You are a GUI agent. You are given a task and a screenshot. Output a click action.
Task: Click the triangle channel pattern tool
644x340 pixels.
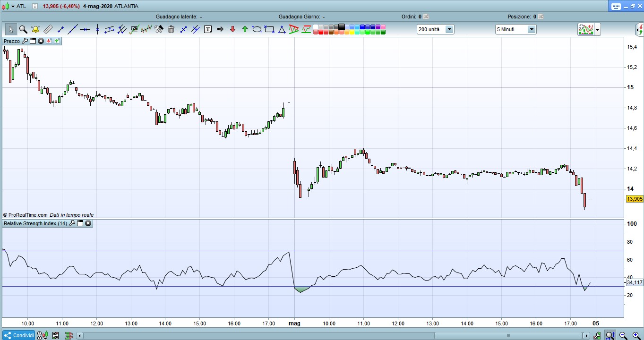coord(294,29)
